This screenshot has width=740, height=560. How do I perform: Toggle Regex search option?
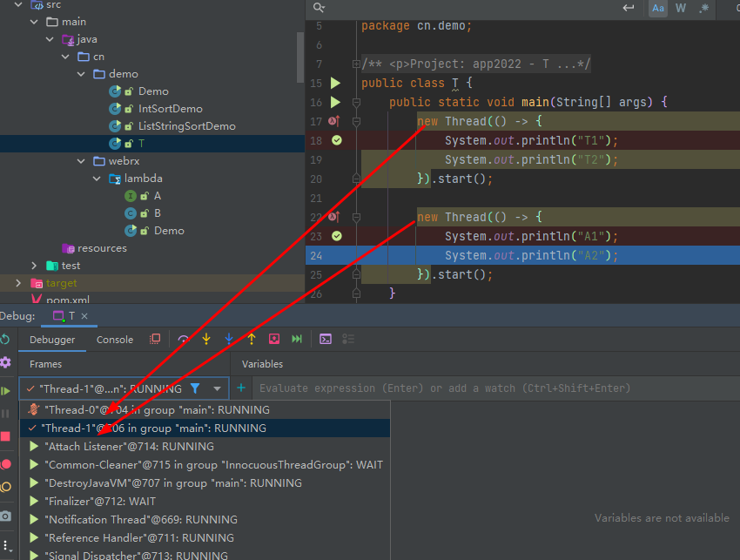tap(703, 8)
